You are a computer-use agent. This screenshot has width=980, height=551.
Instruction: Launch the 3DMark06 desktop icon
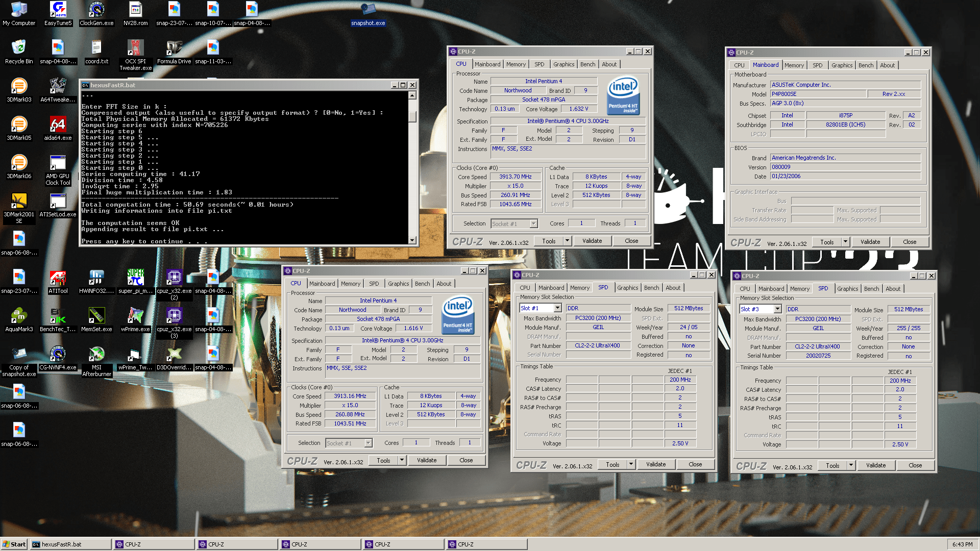click(x=19, y=167)
